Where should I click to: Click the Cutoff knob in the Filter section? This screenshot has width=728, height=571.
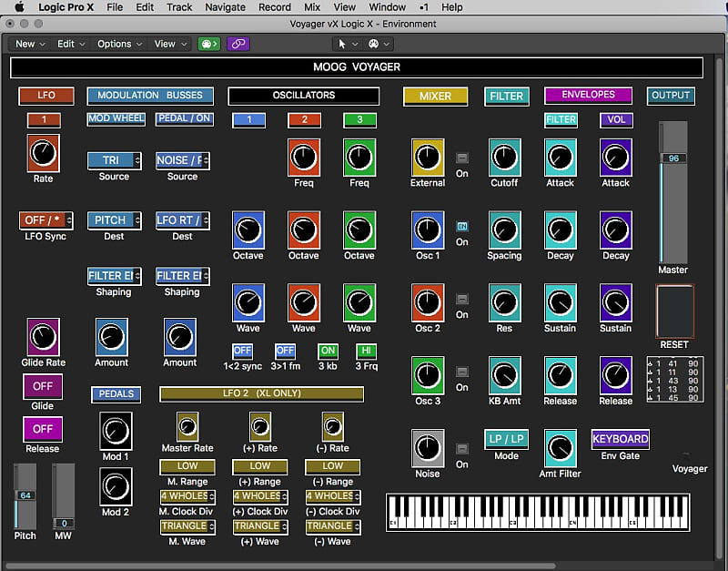(x=505, y=156)
